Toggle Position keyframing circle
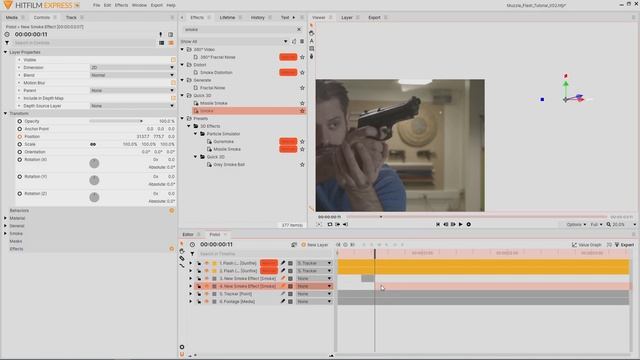Image resolution: width=640 pixels, height=360 pixels. [x=20, y=136]
